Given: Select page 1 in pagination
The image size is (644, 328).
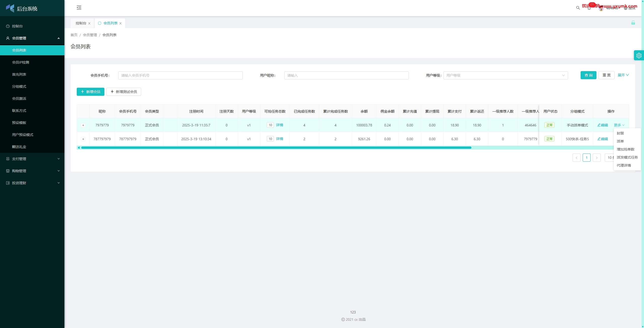Looking at the screenshot, I should 587,158.
